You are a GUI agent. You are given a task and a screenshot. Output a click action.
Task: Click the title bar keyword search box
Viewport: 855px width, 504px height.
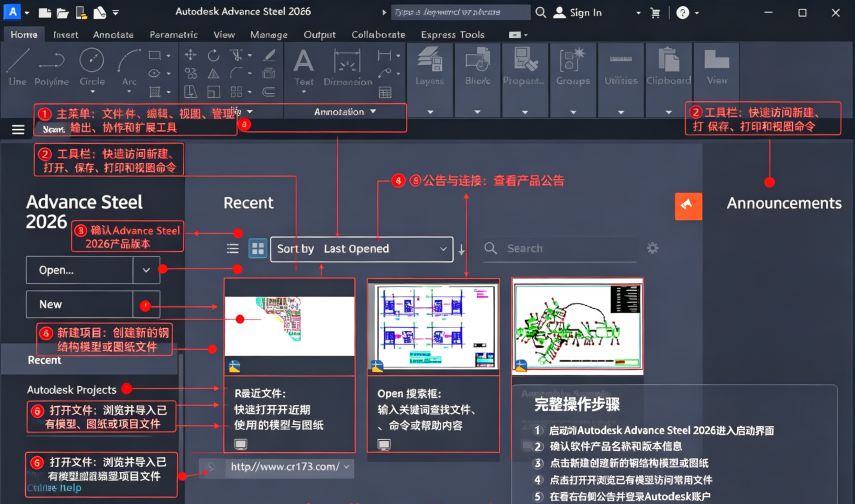[461, 12]
